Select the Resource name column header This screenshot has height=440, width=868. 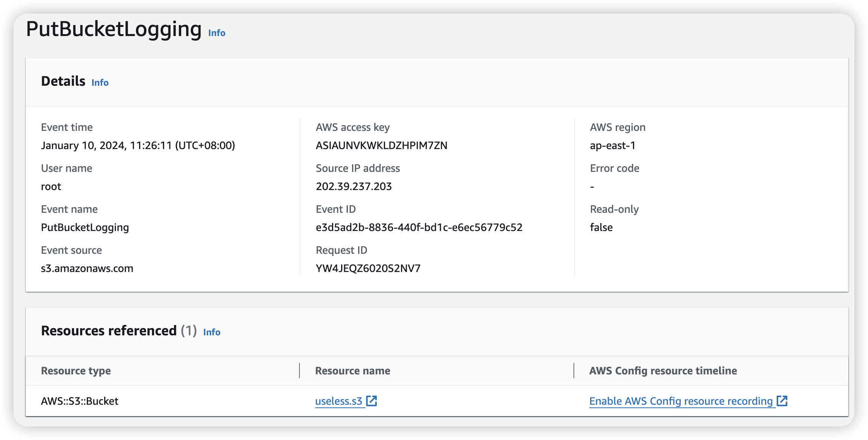click(x=353, y=371)
